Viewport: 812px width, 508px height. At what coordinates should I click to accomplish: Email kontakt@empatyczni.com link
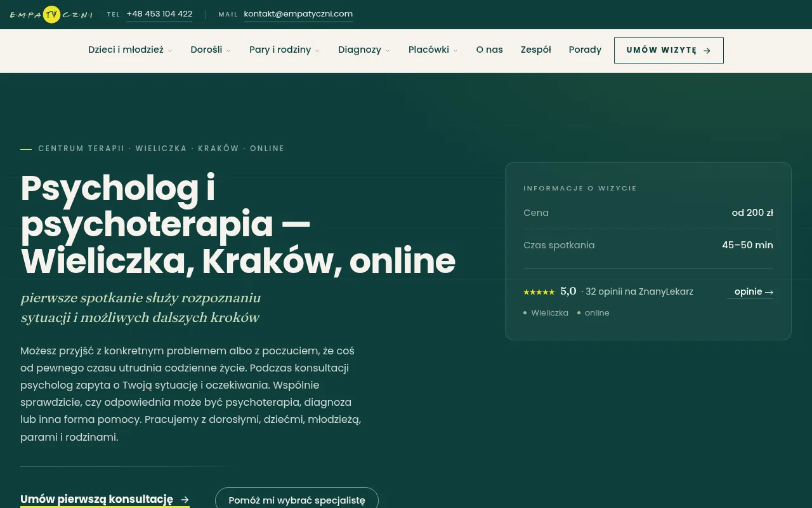click(298, 14)
